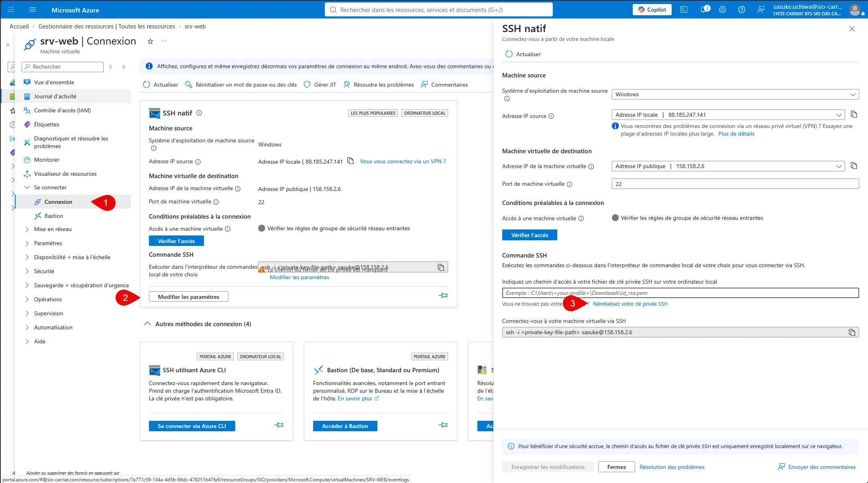This screenshot has width=868, height=483.
Task: Open Résolution des problèmes link
Action: [672, 467]
